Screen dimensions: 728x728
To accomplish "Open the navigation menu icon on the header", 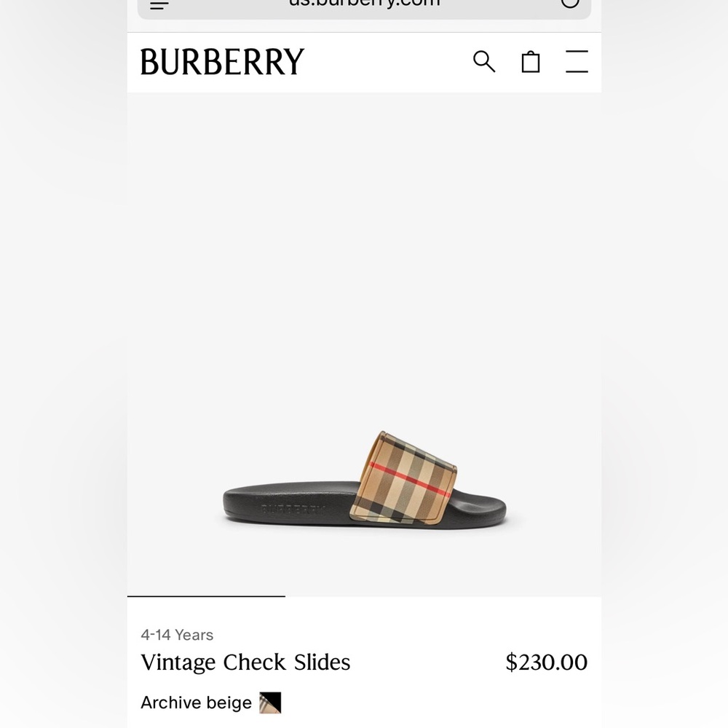I will [x=577, y=63].
